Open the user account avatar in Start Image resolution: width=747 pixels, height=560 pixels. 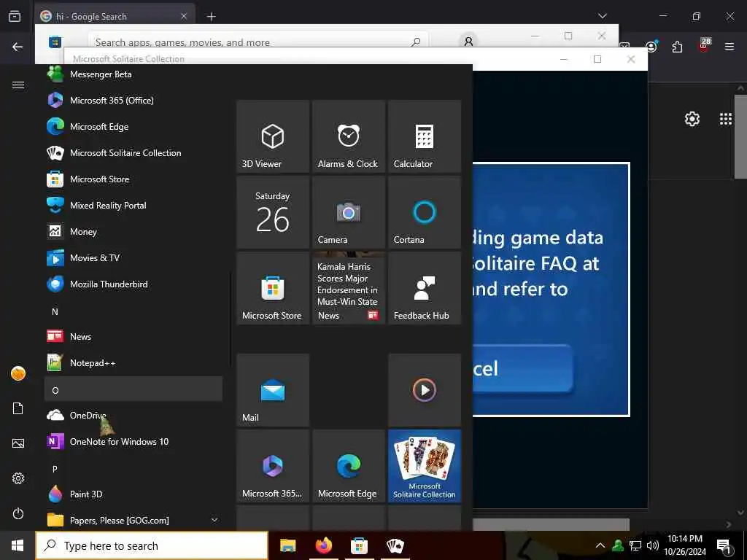(18, 373)
